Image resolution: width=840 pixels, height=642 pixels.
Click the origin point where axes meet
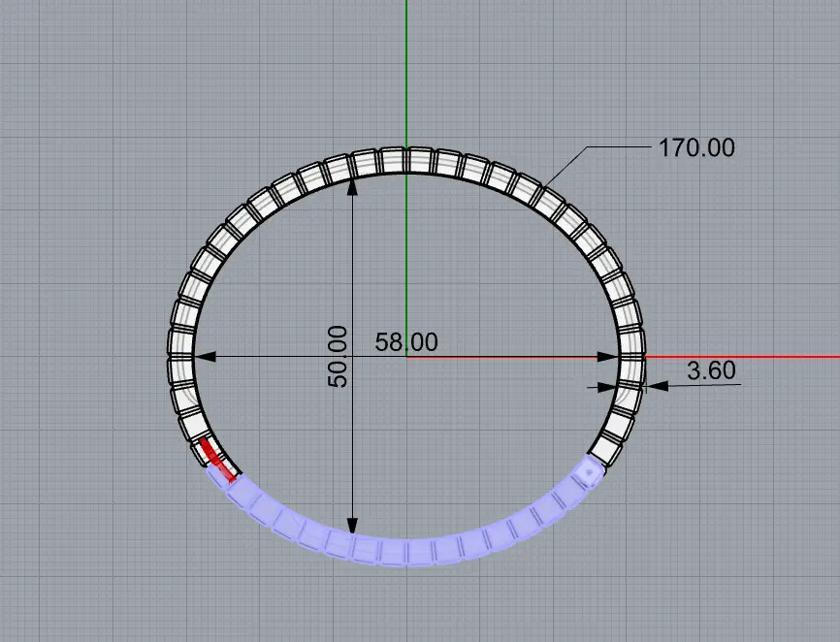[x=406, y=357]
